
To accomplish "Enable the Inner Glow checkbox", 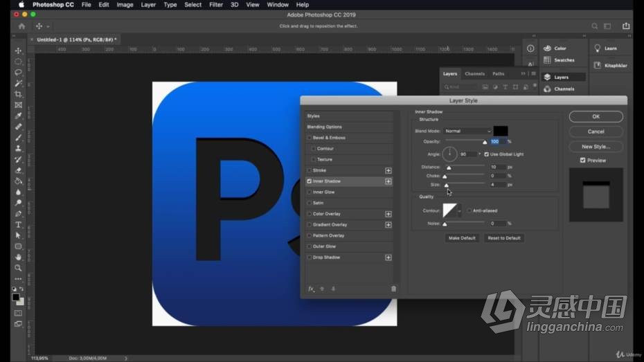I will coord(310,192).
